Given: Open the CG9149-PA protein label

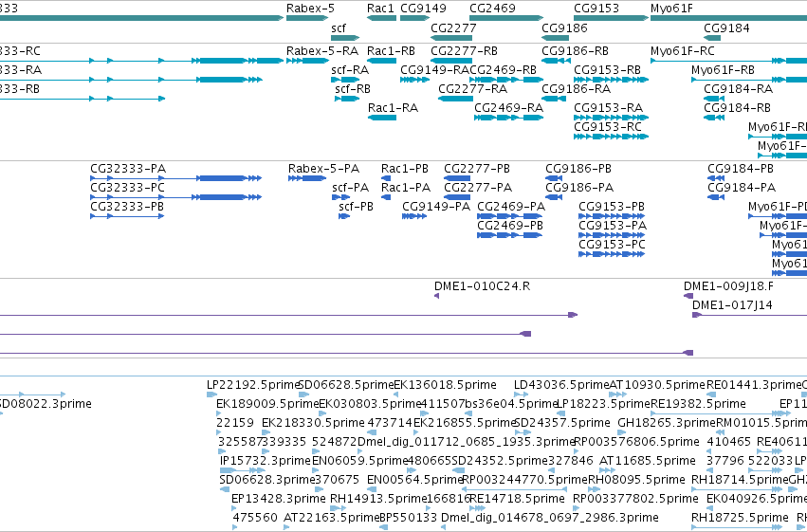Looking at the screenshot, I should [436, 207].
